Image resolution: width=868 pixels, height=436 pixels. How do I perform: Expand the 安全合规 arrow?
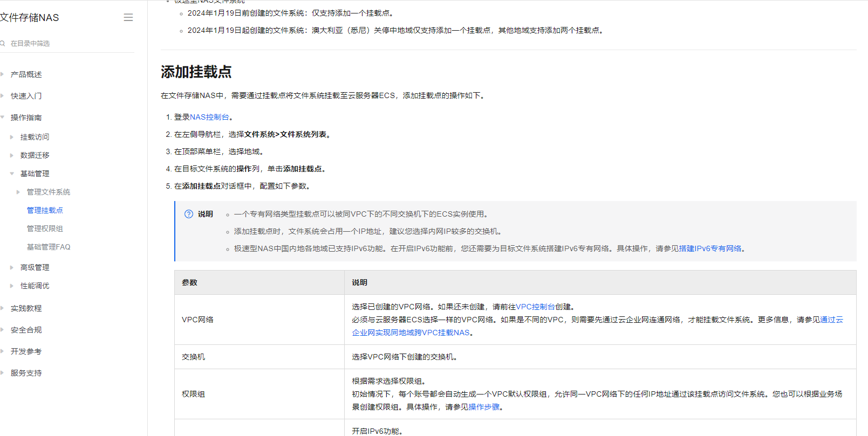[x=2, y=330]
